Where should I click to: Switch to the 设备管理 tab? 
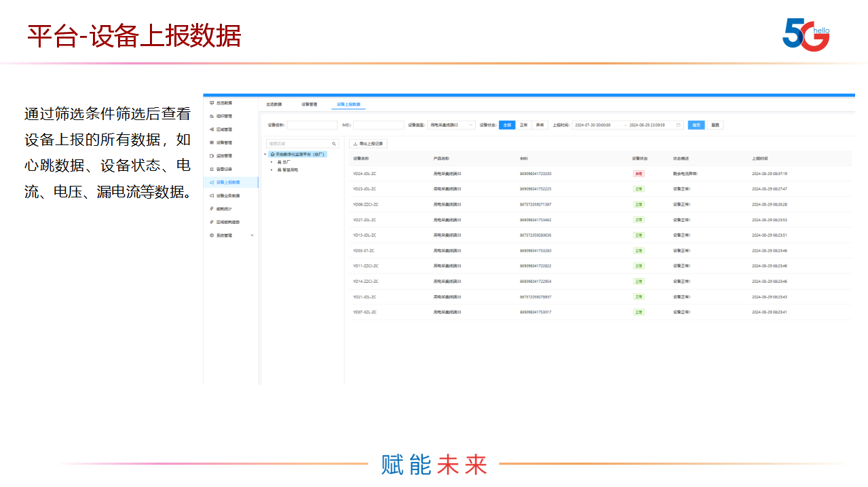pos(309,104)
